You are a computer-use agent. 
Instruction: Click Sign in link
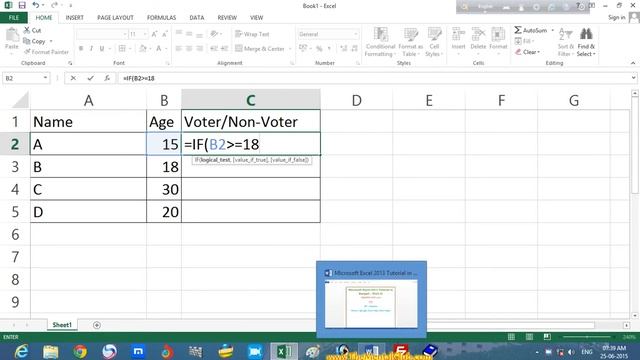tap(616, 17)
